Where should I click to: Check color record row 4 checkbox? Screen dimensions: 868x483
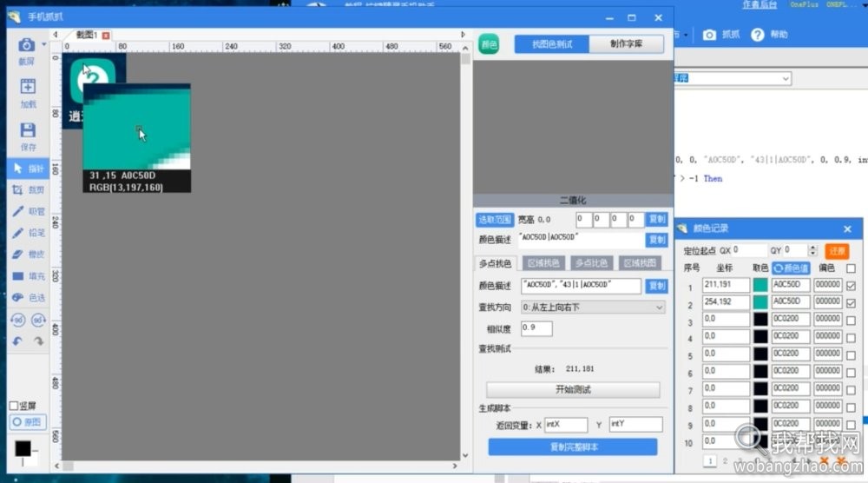[x=851, y=337]
